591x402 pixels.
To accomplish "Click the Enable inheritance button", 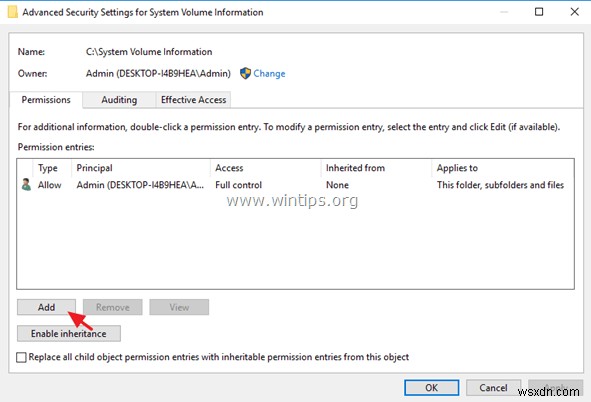I will (x=69, y=333).
